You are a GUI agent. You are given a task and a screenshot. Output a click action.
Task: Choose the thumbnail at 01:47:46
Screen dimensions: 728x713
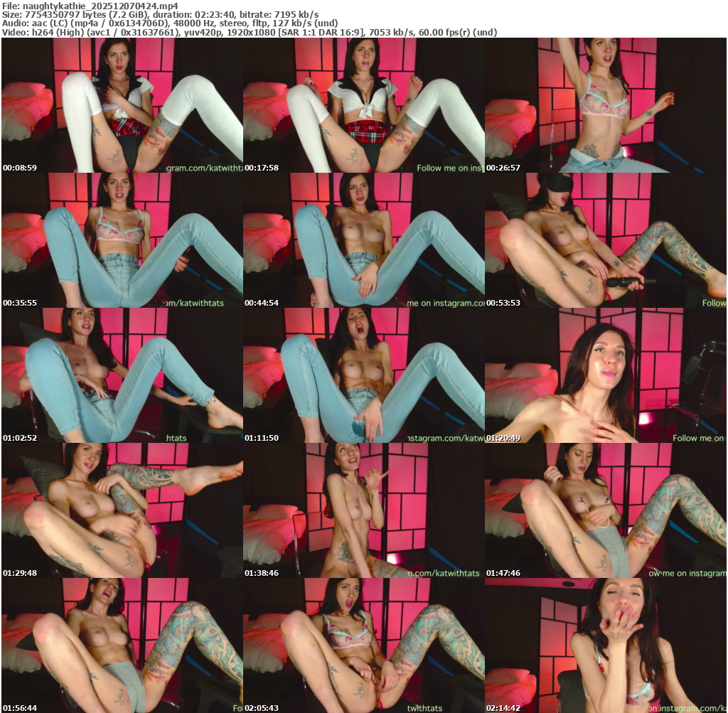[x=606, y=510]
